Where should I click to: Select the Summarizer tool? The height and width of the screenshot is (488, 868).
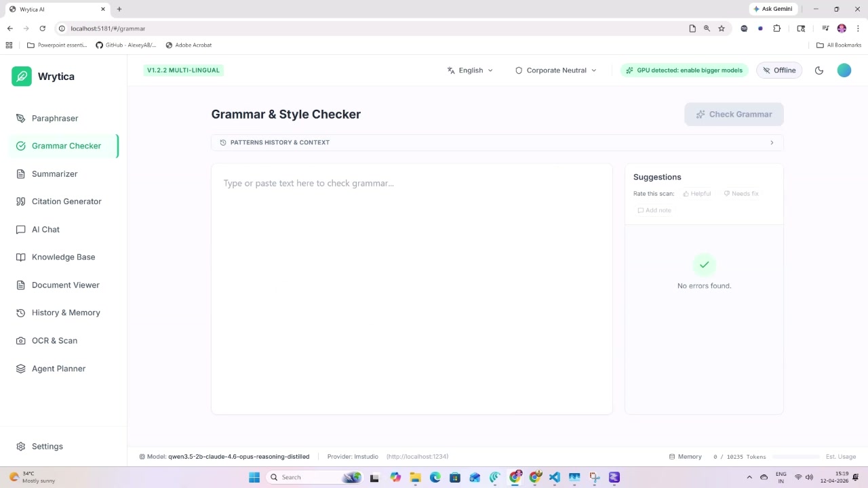pos(54,174)
